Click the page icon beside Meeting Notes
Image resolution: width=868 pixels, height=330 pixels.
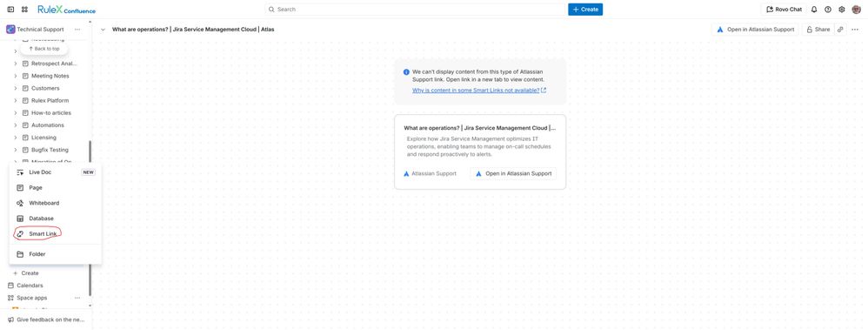[25, 76]
